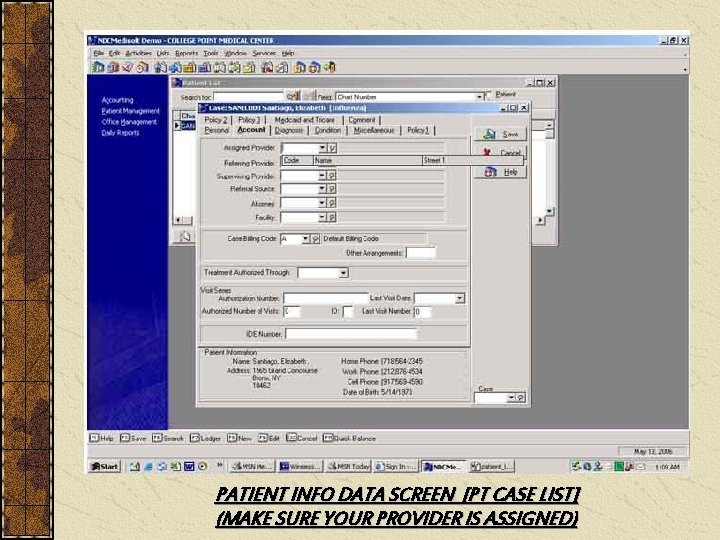Screen dimensions: 720x540
Task: Expand the Referral Source dropdown
Action: (x=322, y=189)
